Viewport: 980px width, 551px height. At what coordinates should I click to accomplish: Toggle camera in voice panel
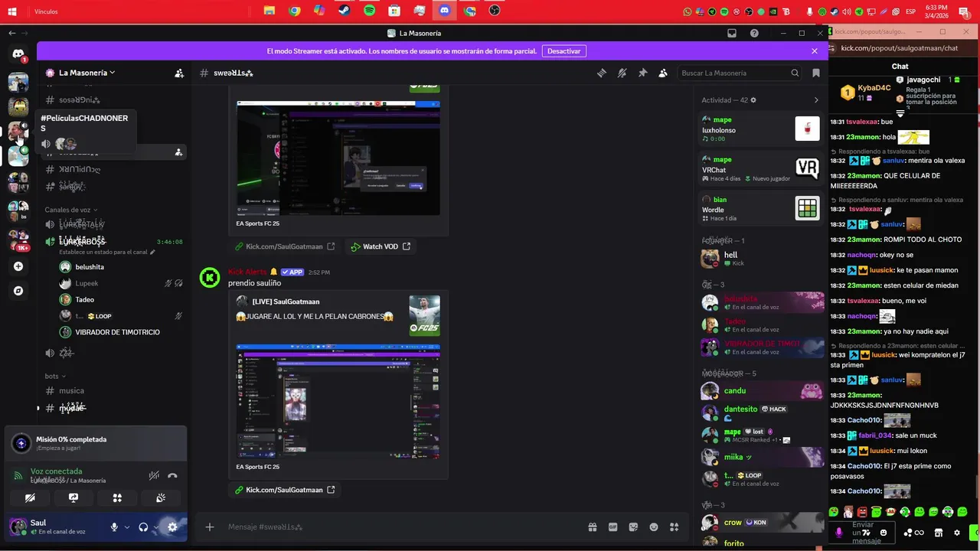pyautogui.click(x=30, y=497)
